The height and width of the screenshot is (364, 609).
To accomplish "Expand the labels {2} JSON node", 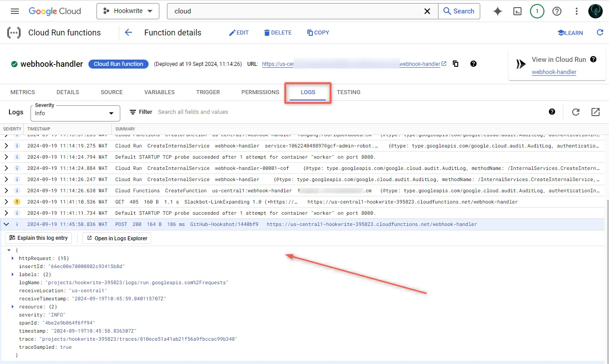I will [x=13, y=274].
